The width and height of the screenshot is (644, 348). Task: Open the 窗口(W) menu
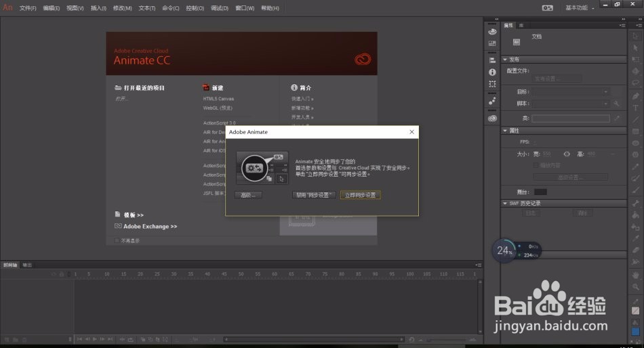click(245, 8)
